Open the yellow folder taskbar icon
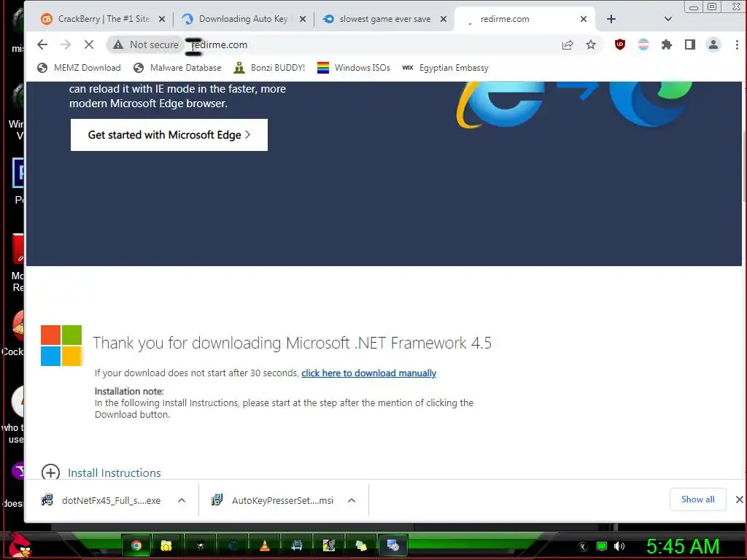The width and height of the screenshot is (747, 560). pyautogui.click(x=166, y=545)
